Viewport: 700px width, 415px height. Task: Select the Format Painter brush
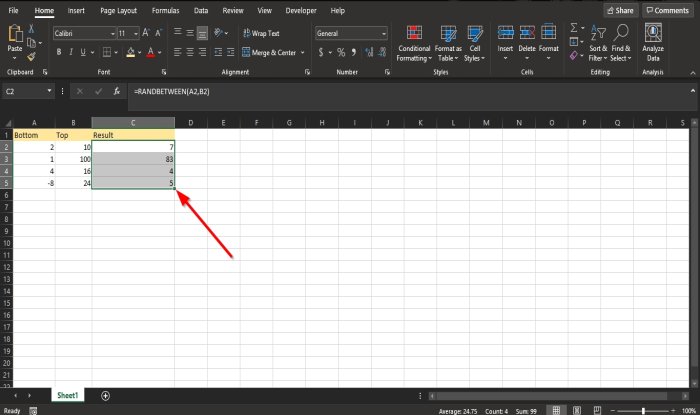[x=31, y=57]
